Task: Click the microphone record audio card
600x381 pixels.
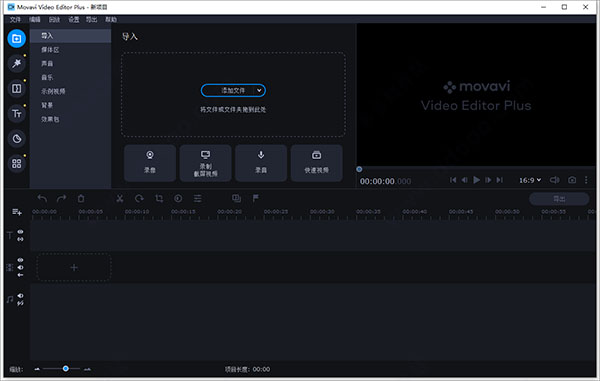Action: pos(261,163)
